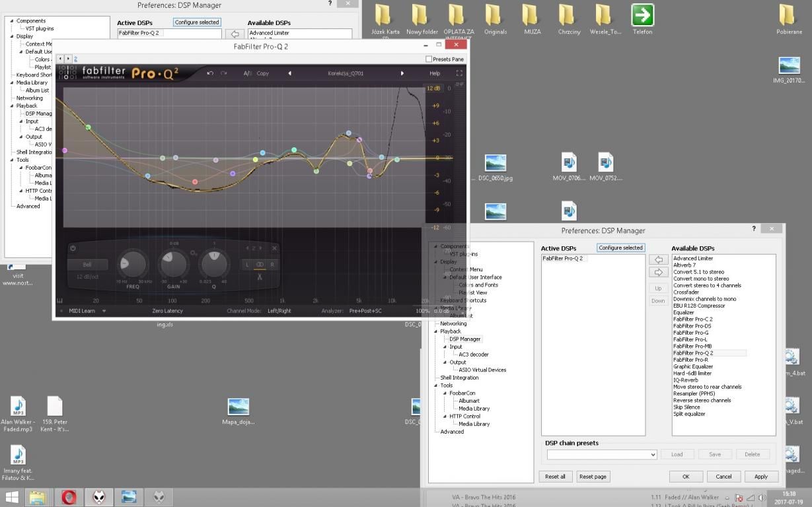Open the Help menu in Pro-Q 2

(x=435, y=73)
